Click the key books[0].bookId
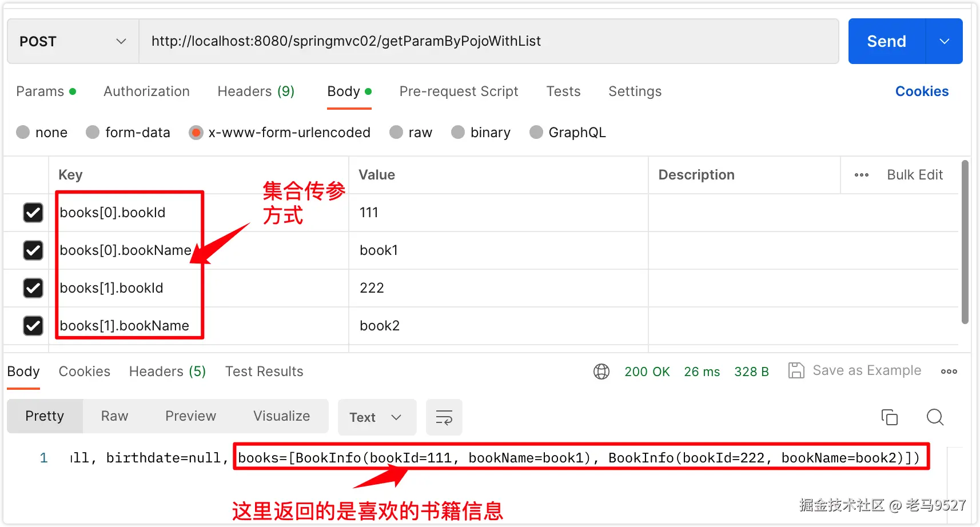The height and width of the screenshot is (527, 980). [x=113, y=213]
